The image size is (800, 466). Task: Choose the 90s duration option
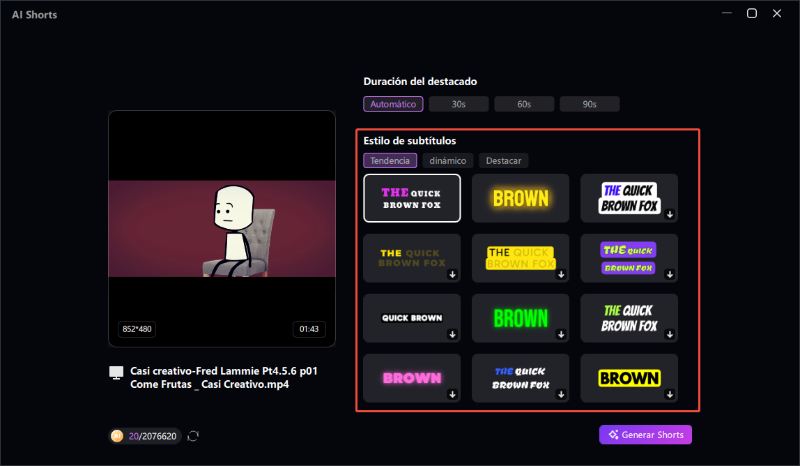coord(589,104)
